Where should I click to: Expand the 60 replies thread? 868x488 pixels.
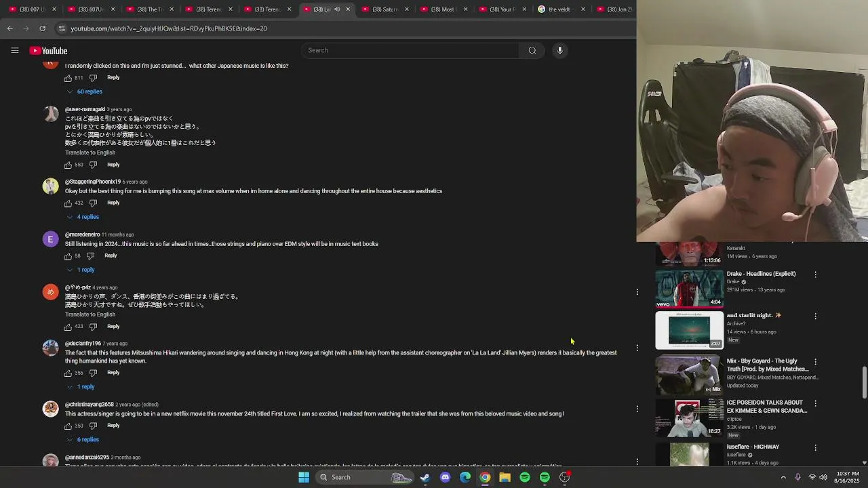point(84,91)
